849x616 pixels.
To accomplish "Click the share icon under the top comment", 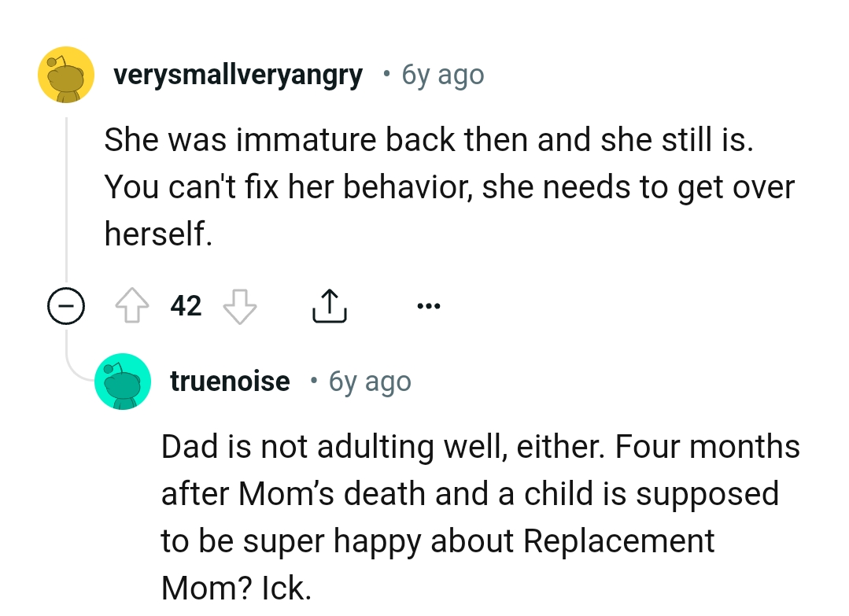I will (x=330, y=306).
